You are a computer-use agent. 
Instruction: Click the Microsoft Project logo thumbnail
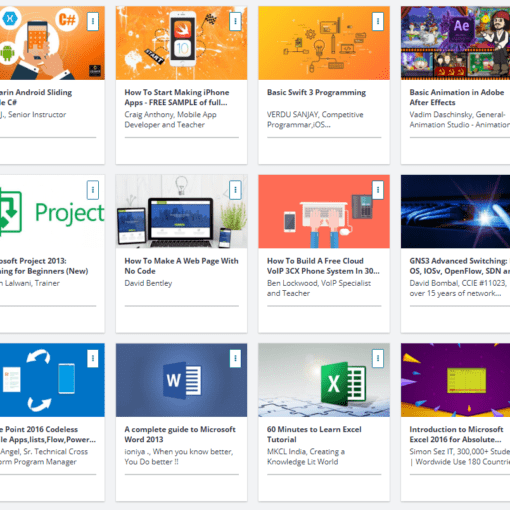pos(52,211)
